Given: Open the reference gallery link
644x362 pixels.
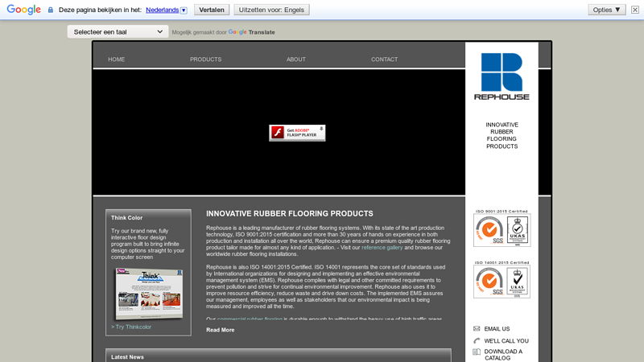Looking at the screenshot, I should (x=382, y=248).
